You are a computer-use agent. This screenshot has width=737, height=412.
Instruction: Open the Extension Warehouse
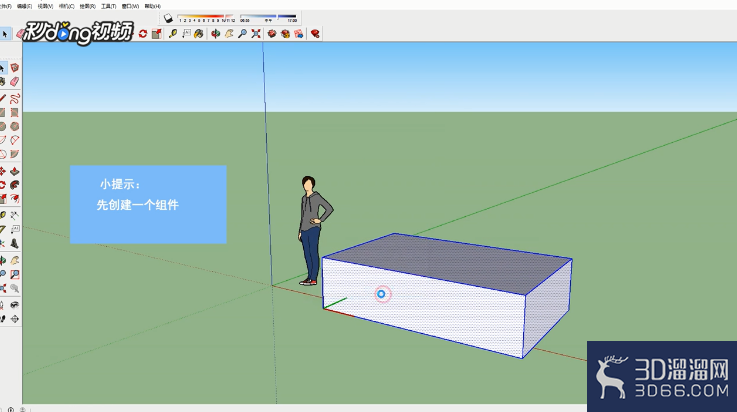tap(285, 34)
